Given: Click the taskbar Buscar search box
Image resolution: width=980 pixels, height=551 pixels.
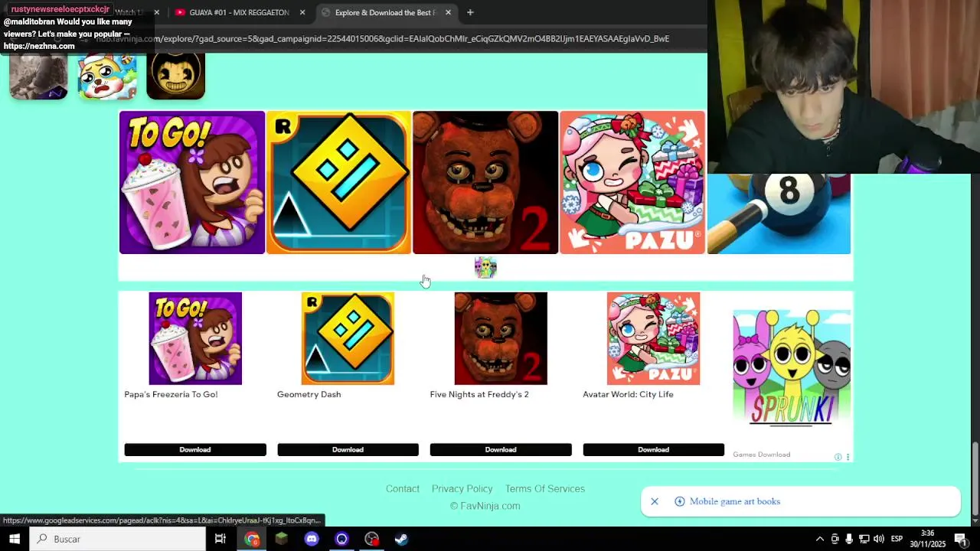Looking at the screenshot, I should click(118, 539).
